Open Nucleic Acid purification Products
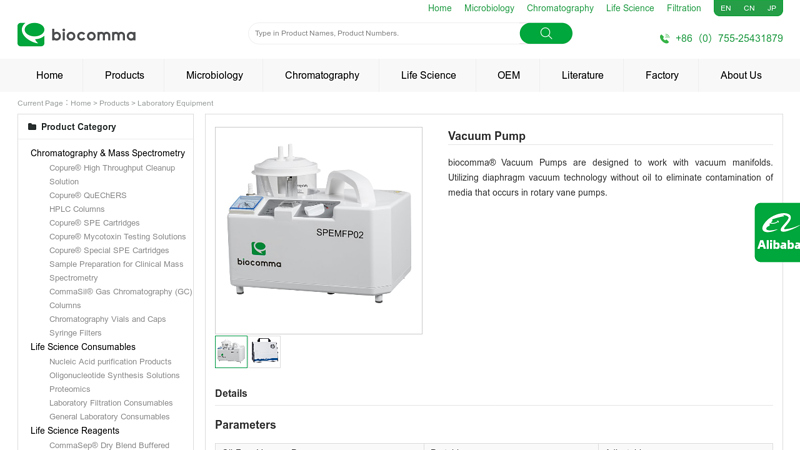Viewport: 800px width, 450px height. coord(110,362)
